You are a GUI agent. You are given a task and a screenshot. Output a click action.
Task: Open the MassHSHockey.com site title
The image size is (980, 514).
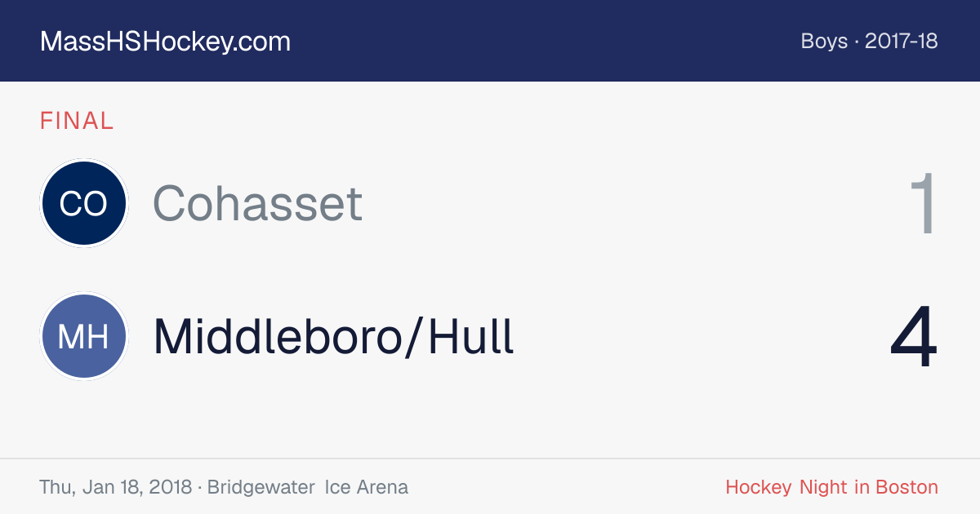coord(165,42)
